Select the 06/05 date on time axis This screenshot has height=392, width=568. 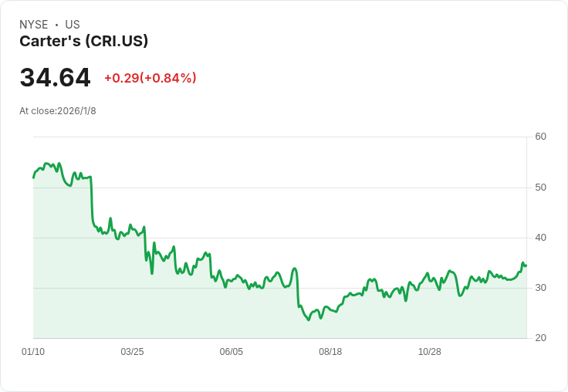(x=231, y=352)
